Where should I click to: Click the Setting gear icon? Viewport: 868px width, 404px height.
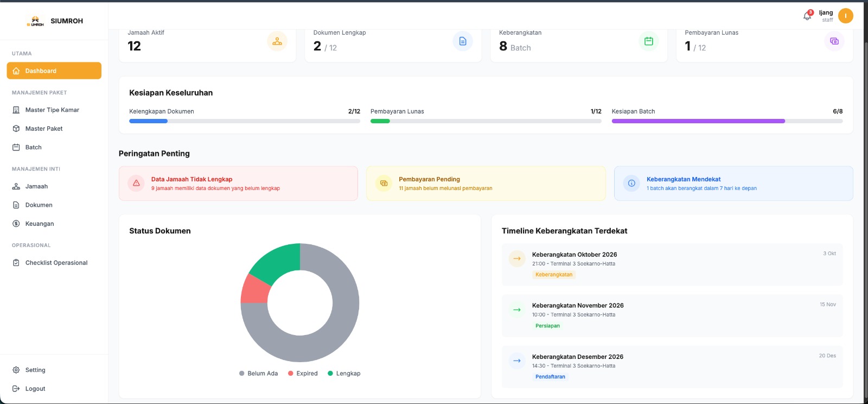(x=16, y=370)
